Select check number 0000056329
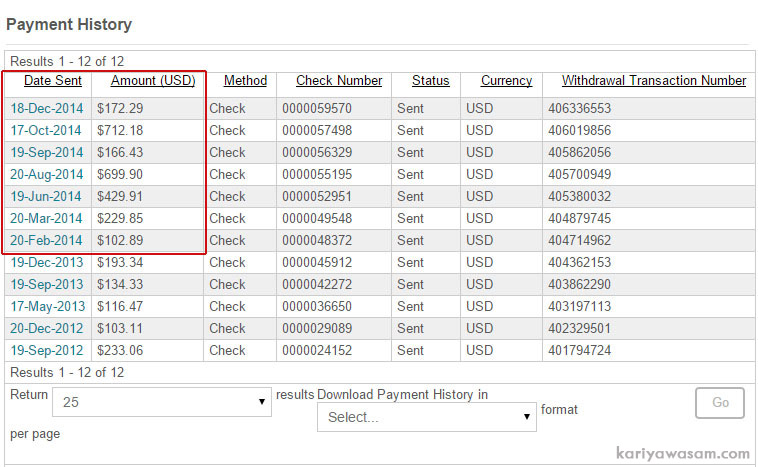 pos(317,152)
